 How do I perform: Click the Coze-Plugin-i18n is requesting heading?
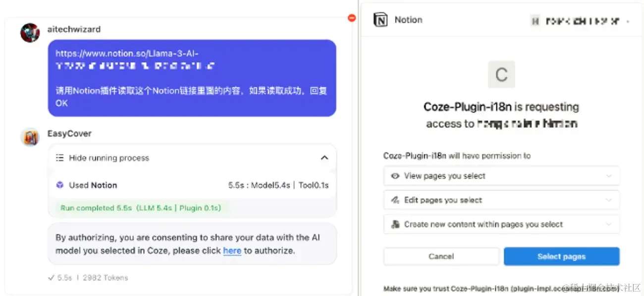pos(501,107)
